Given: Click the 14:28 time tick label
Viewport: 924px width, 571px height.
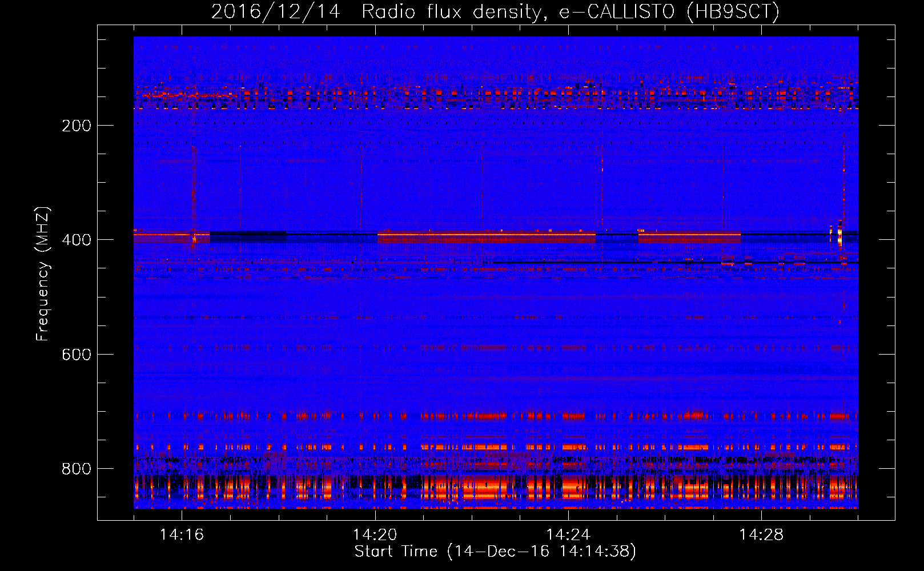Looking at the screenshot, I should coord(761,535).
